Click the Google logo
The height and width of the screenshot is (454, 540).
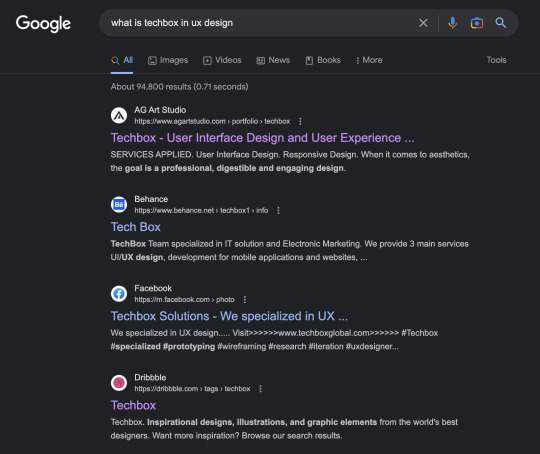point(43,23)
